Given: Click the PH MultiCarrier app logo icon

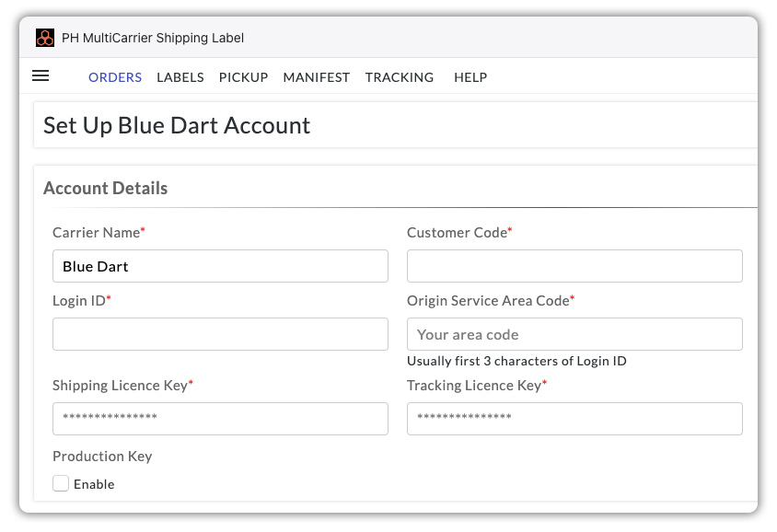Looking at the screenshot, I should click(x=45, y=38).
